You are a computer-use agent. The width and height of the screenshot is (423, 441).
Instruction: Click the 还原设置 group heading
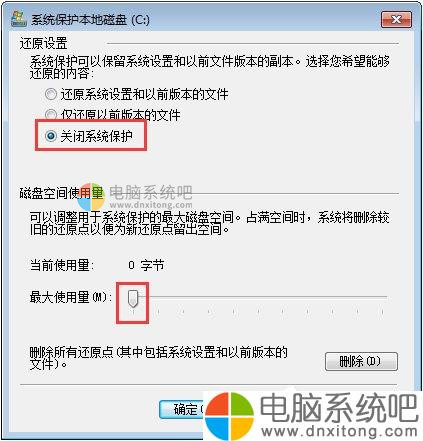click(x=44, y=43)
